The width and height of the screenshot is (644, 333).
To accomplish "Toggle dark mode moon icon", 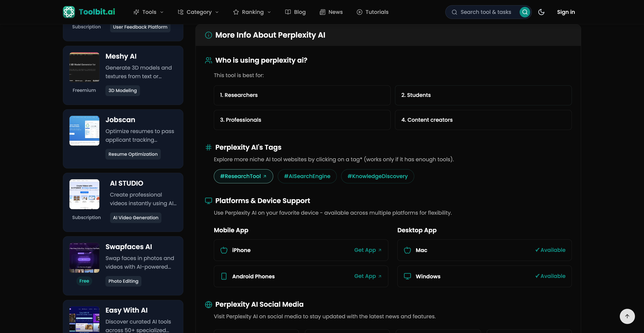I will [x=541, y=12].
